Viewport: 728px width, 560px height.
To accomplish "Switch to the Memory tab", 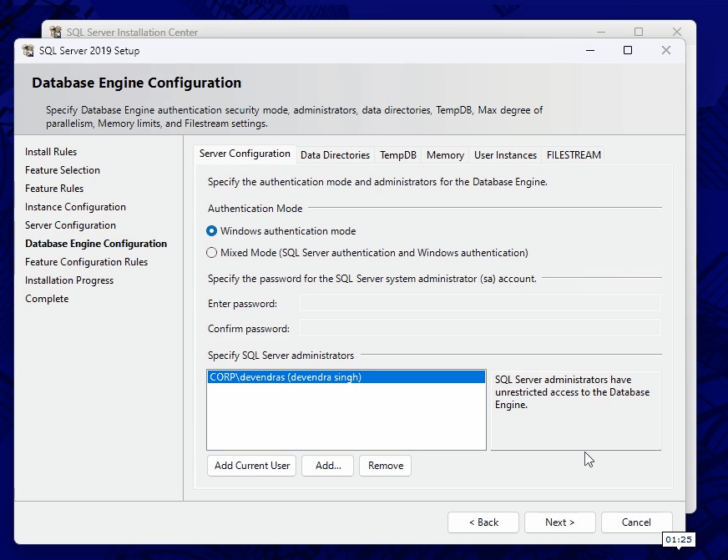I will pyautogui.click(x=445, y=155).
